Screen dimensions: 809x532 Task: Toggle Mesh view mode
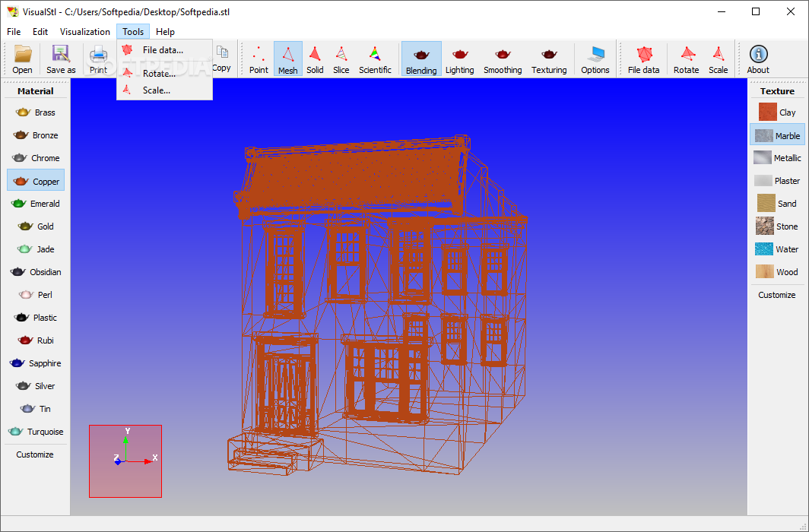click(288, 59)
